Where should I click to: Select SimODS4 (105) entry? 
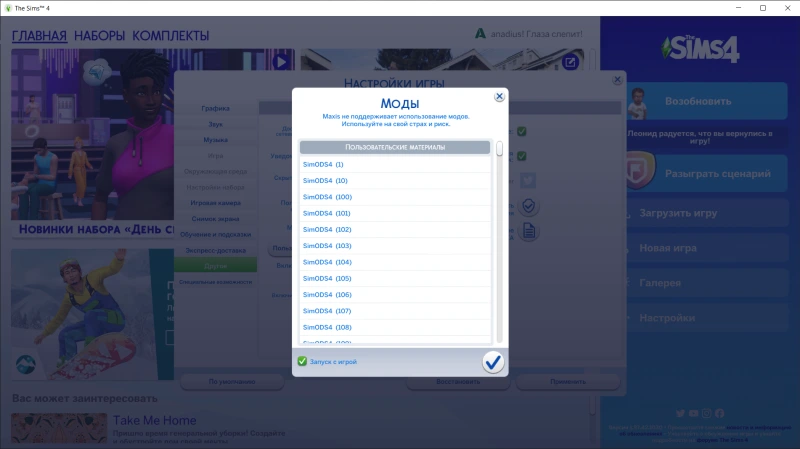tap(395, 279)
